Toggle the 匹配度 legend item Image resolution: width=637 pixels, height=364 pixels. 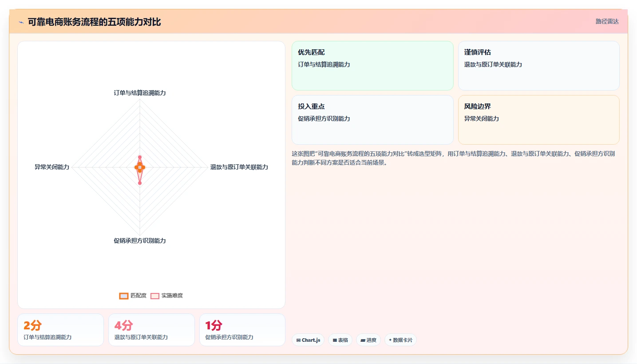click(133, 296)
